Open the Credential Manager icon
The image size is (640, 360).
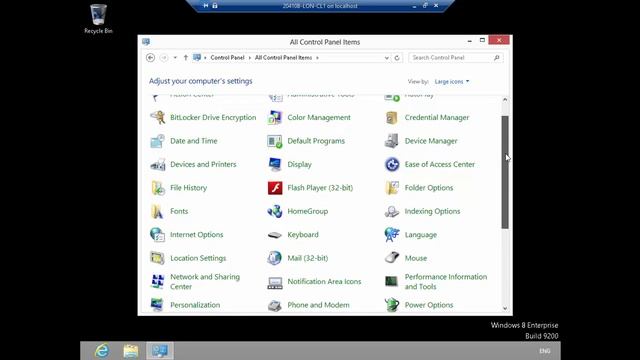pos(392,118)
